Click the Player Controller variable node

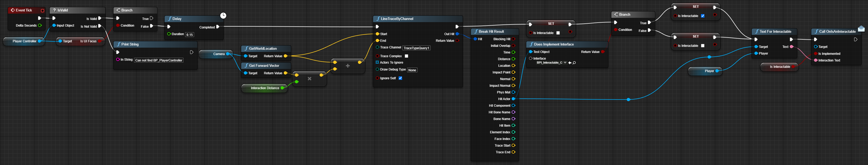pos(24,41)
